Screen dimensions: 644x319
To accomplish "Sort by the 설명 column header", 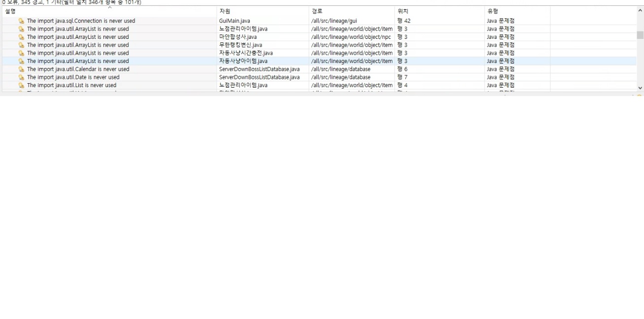I will point(109,11).
